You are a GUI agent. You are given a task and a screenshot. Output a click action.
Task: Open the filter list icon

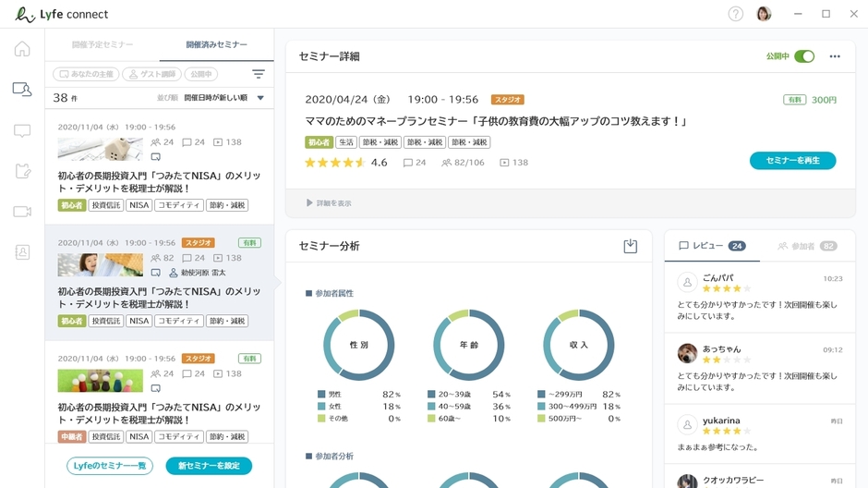click(259, 74)
